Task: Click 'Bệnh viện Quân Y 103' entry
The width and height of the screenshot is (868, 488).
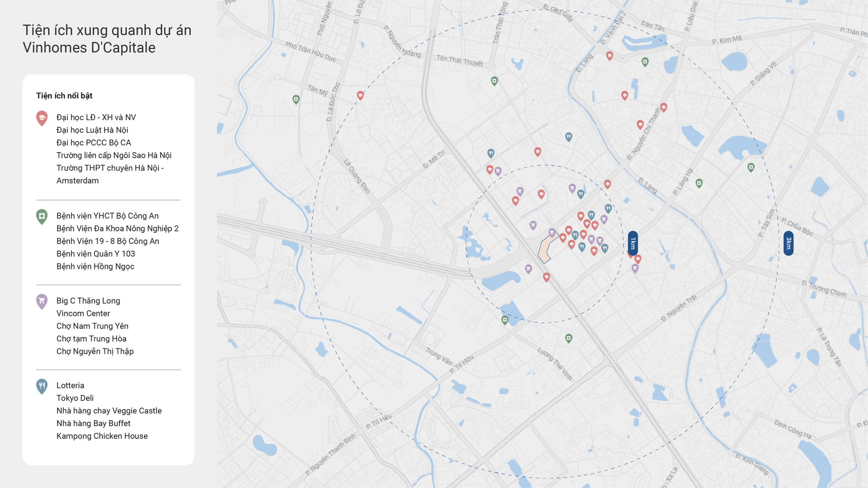Action: tap(96, 254)
